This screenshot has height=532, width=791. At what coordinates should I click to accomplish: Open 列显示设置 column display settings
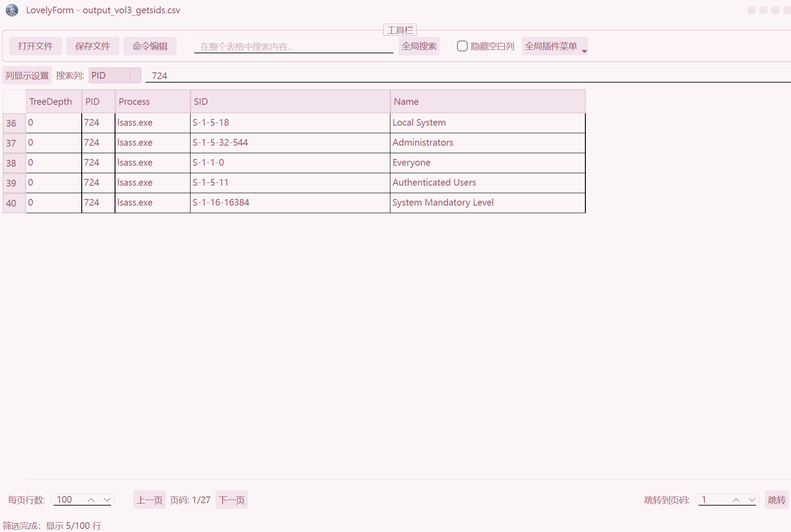pyautogui.click(x=27, y=75)
